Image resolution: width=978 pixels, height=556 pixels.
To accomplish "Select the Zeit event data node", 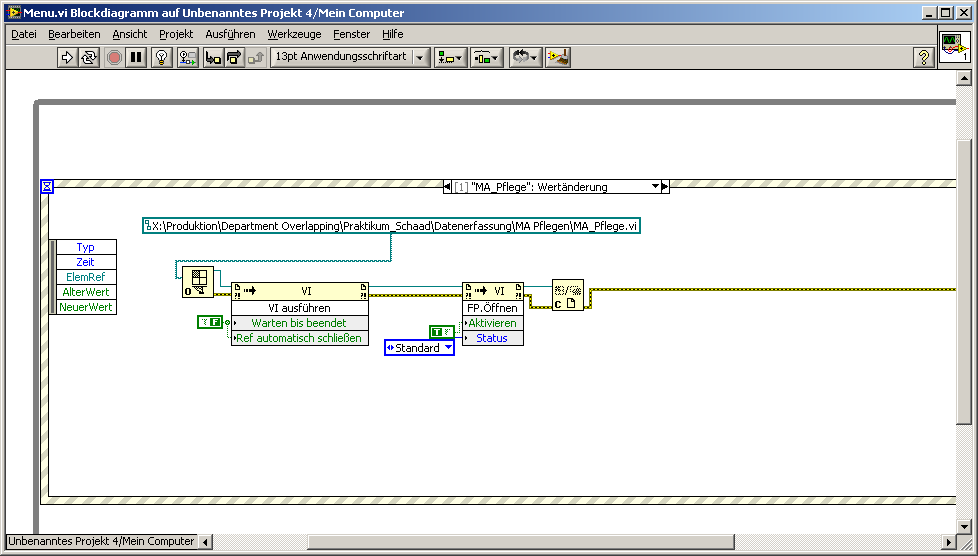I will (85, 262).
